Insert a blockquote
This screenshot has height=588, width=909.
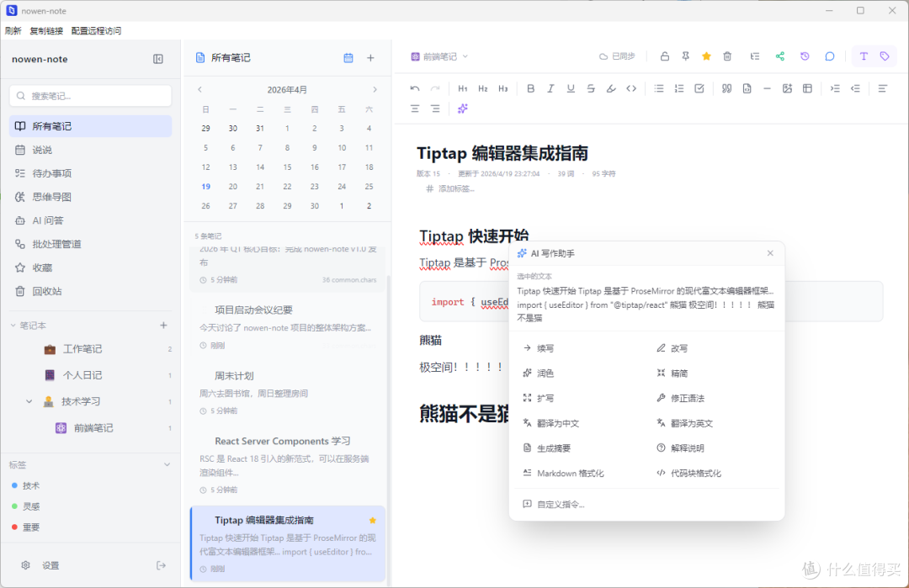coord(726,88)
